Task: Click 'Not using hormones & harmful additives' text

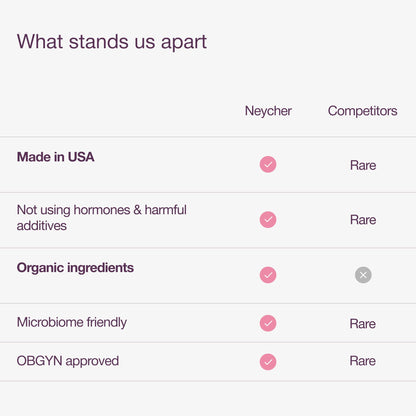Action: pyautogui.click(x=102, y=218)
